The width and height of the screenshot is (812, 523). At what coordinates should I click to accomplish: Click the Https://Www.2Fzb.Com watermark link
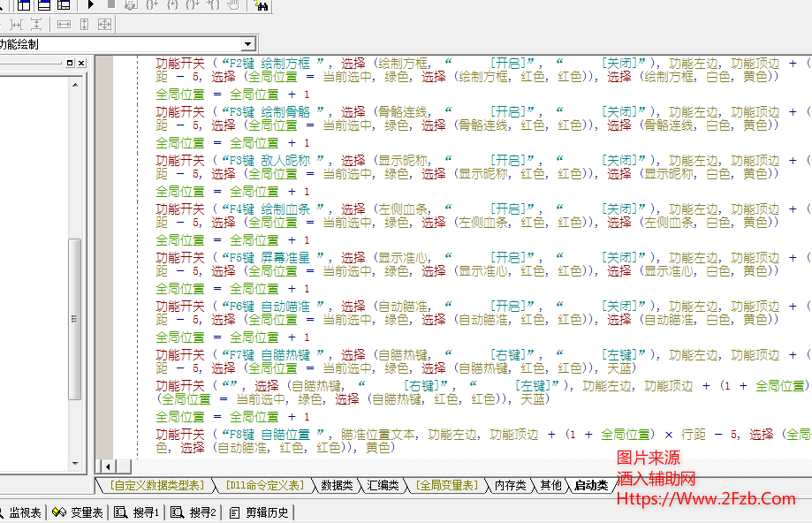point(705,499)
